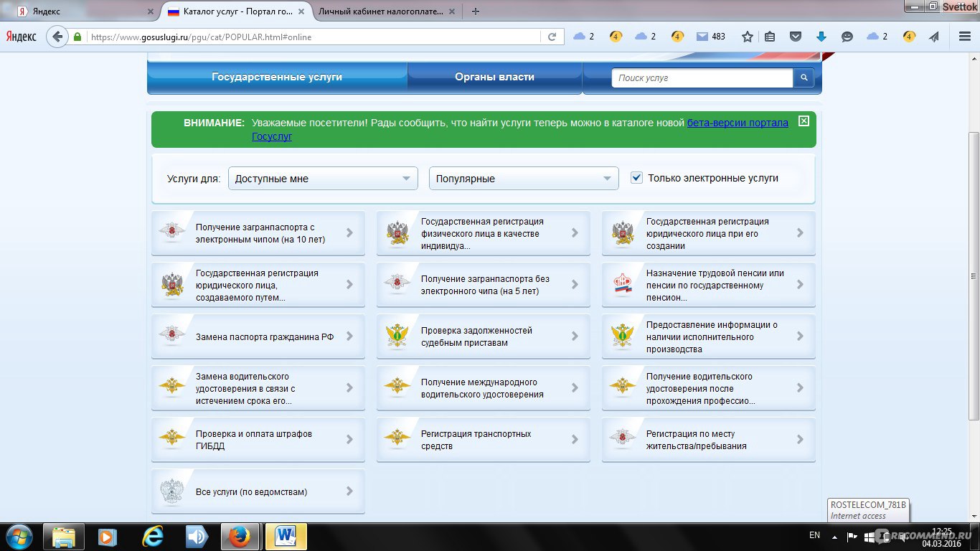The width and height of the screenshot is (980, 551).
Task: Click emblem icon for Проверка задолженностей судебным приставам
Action: click(x=397, y=336)
